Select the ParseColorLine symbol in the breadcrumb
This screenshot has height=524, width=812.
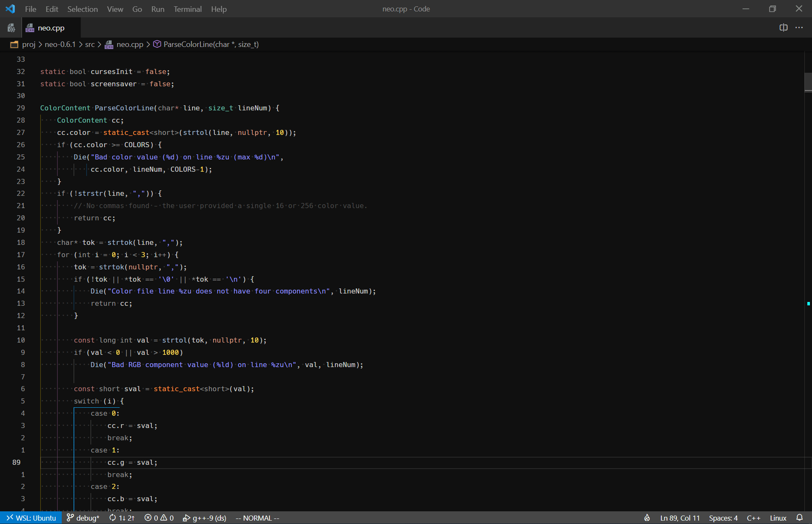[206, 44]
